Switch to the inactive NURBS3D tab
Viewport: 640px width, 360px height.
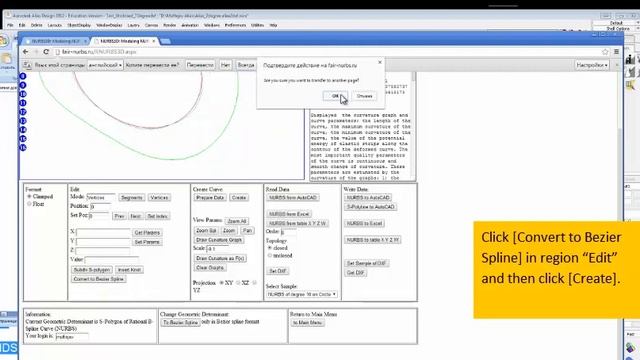click(55, 41)
